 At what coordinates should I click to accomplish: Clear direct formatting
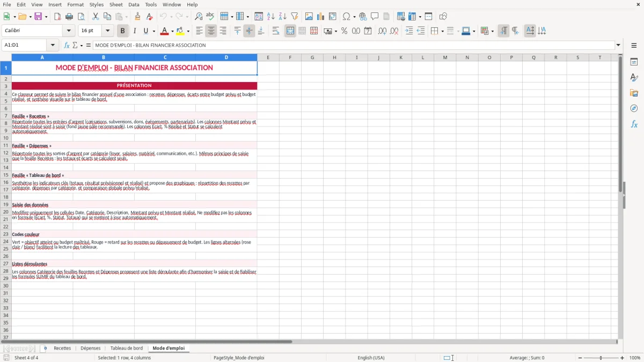(149, 17)
